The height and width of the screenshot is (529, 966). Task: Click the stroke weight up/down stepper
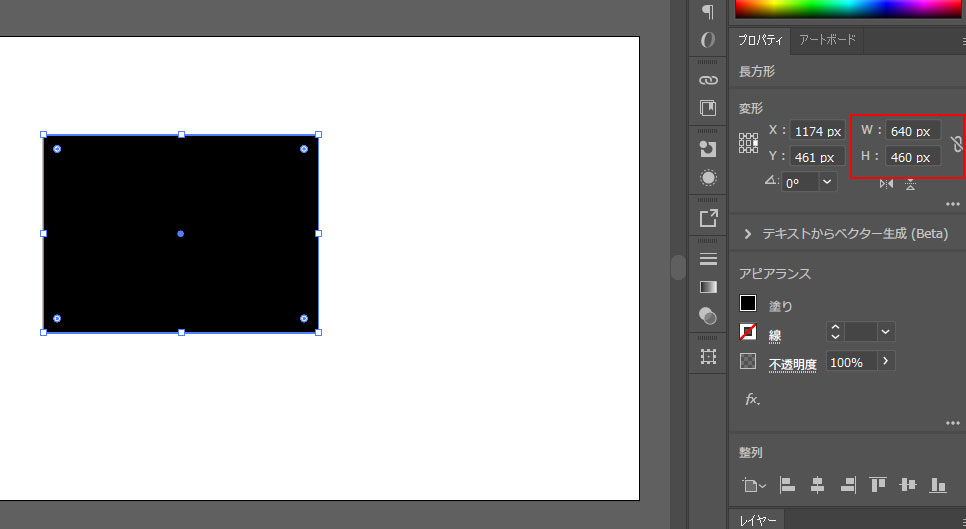835,332
